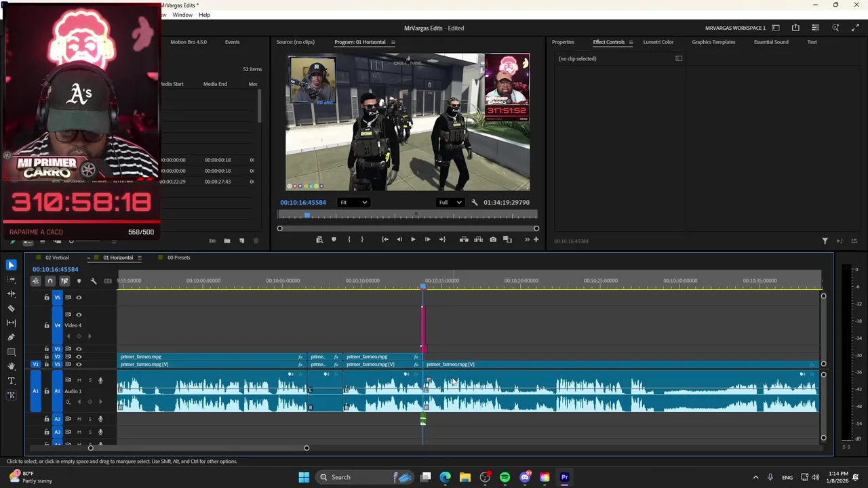Select the Selection tool arrow
The image size is (868, 488).
[x=11, y=265]
